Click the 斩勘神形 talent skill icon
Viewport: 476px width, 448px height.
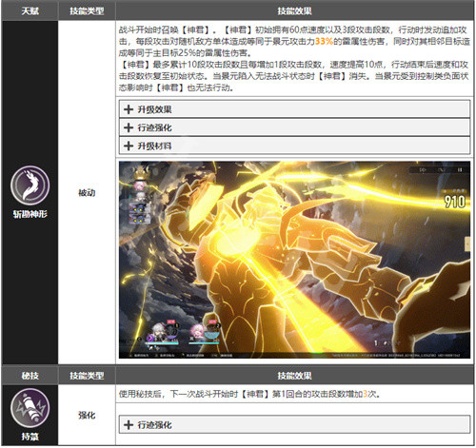tap(30, 185)
